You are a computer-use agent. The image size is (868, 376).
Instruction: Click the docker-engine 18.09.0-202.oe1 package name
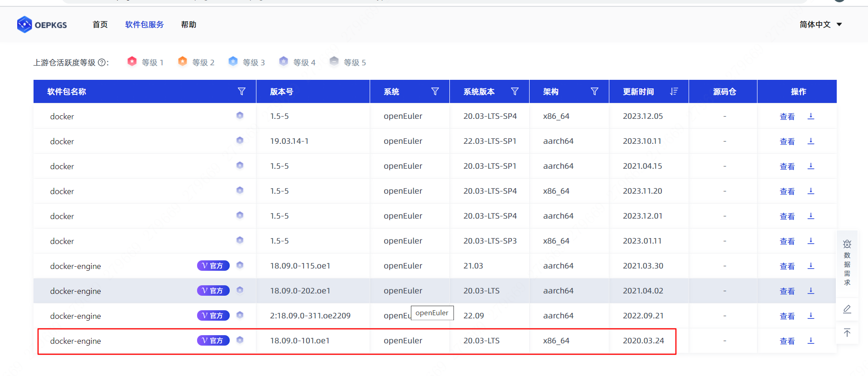coord(76,291)
